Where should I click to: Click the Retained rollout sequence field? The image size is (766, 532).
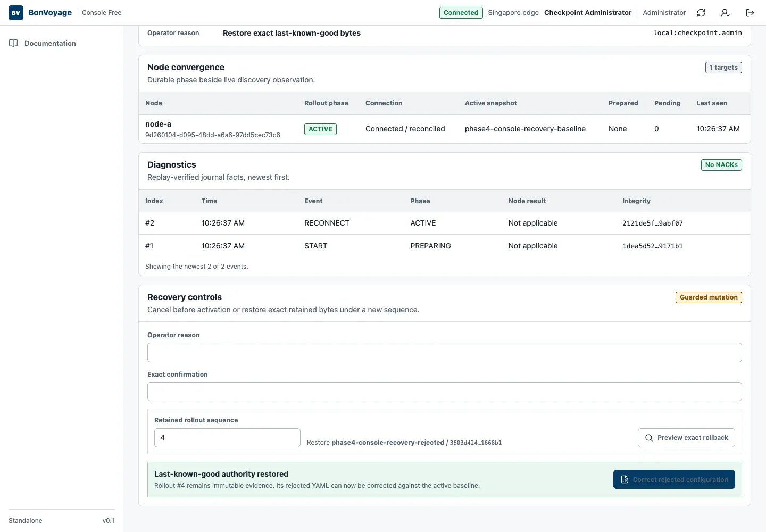point(227,438)
